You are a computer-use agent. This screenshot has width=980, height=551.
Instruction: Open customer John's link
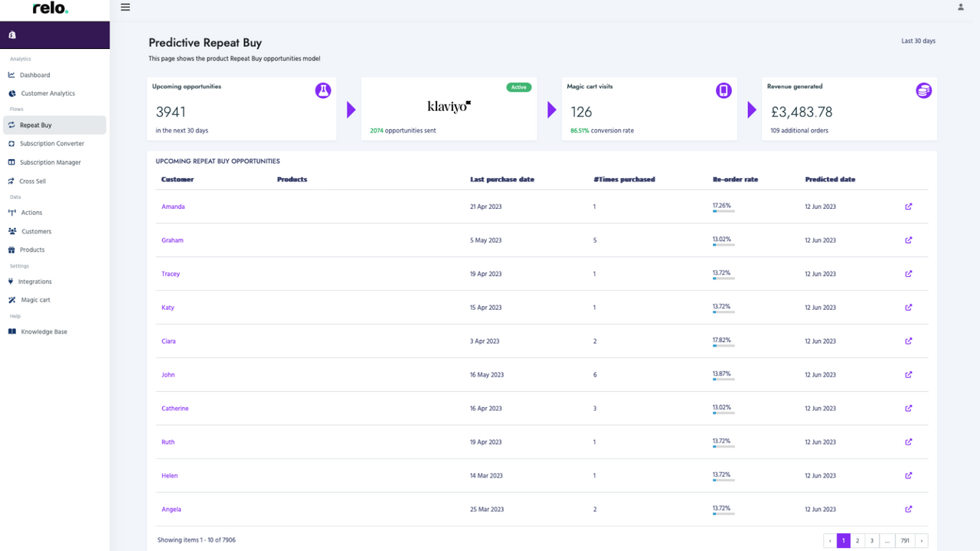(168, 375)
